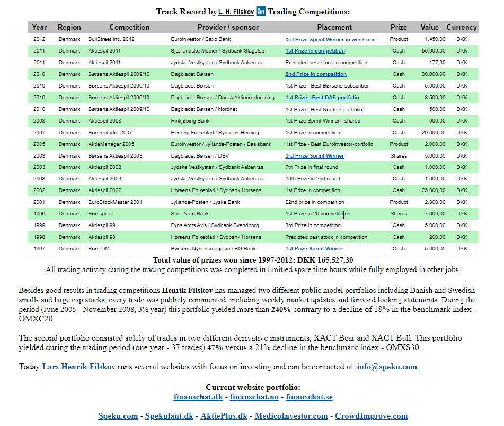Screen dimensions: 504x426
Task: Visit the Speku.com link
Action: tap(118, 416)
